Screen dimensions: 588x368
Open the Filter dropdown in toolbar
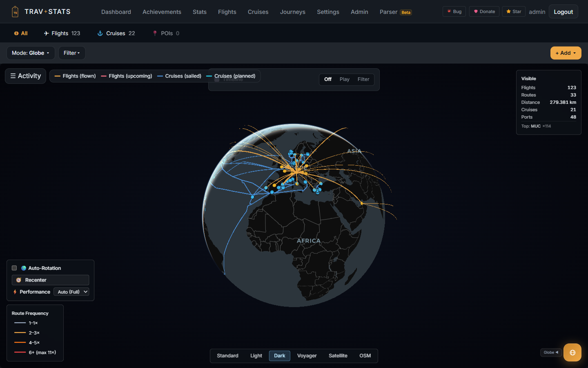pyautogui.click(x=72, y=53)
